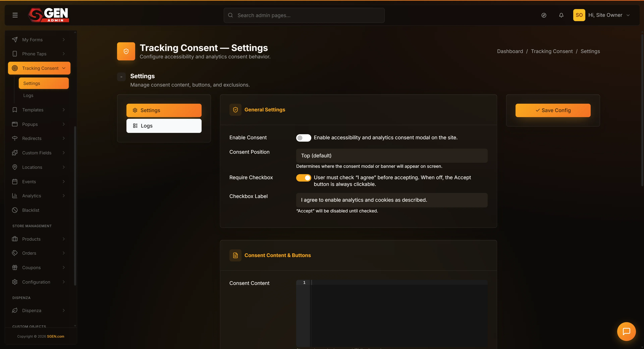Click the Analytics bar chart icon
This screenshot has height=349, width=644.
(15, 196)
